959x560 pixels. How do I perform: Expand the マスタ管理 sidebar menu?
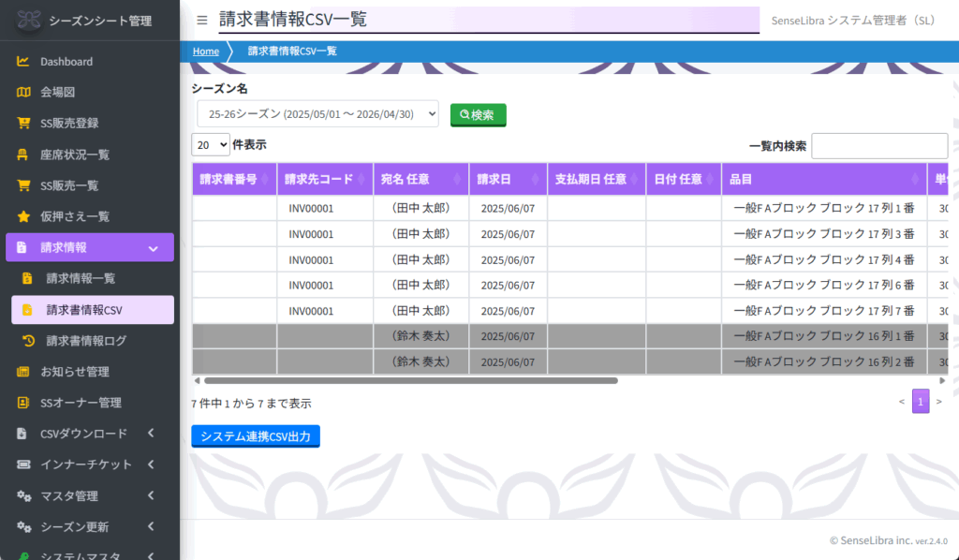tap(90, 495)
